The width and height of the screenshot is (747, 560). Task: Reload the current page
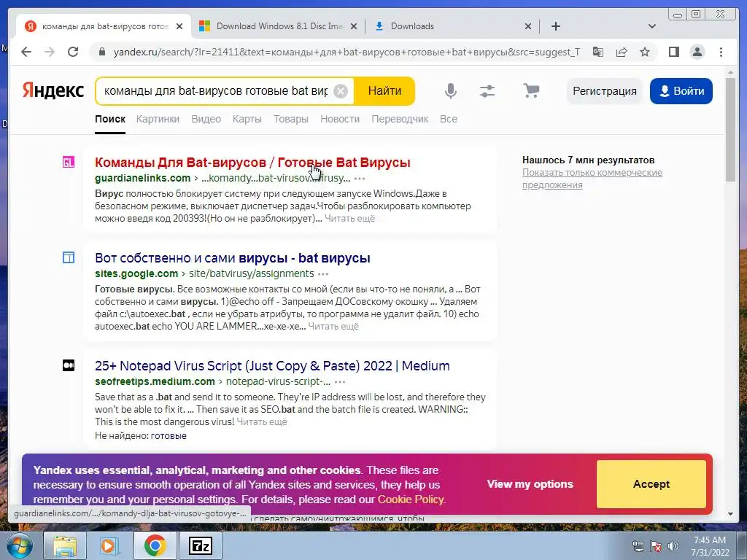pyautogui.click(x=73, y=52)
